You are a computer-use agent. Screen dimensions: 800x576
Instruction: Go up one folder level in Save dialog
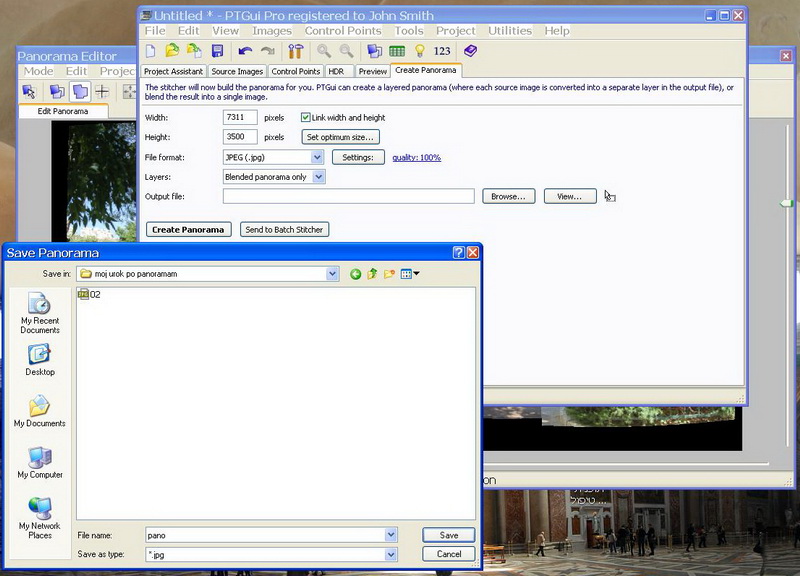coord(372,274)
